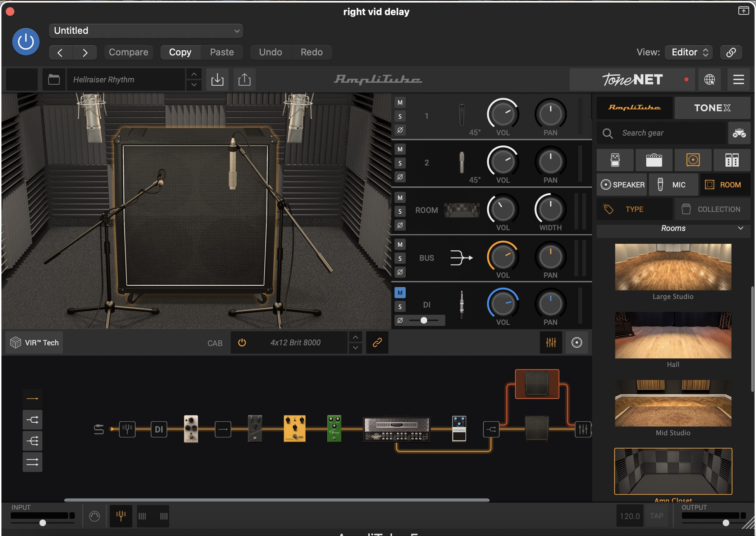756x536 pixels.
Task: Toggle the CAB power button
Action: click(x=242, y=342)
